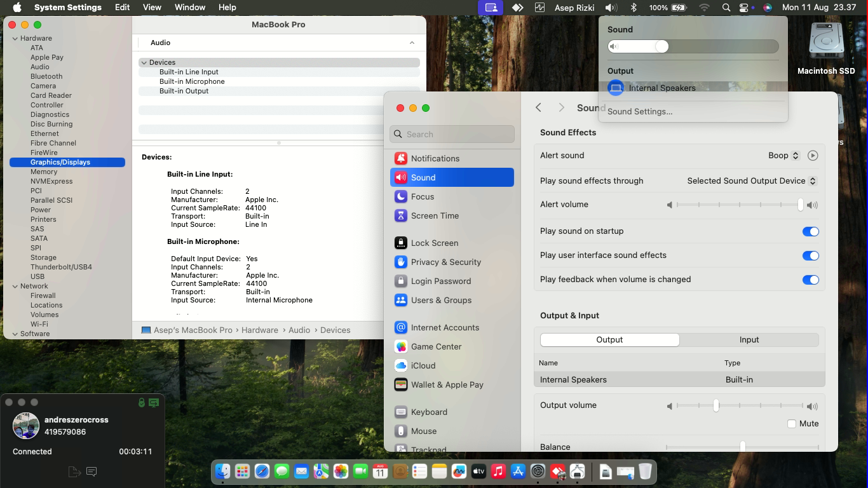This screenshot has height=488, width=868.
Task: Open Music app in the Dock
Action: [498, 471]
